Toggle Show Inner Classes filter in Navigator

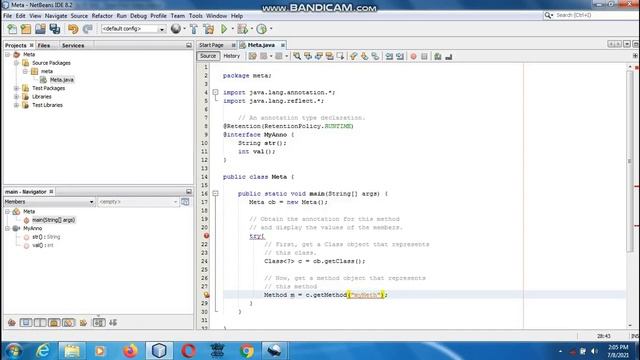[x=69, y=323]
